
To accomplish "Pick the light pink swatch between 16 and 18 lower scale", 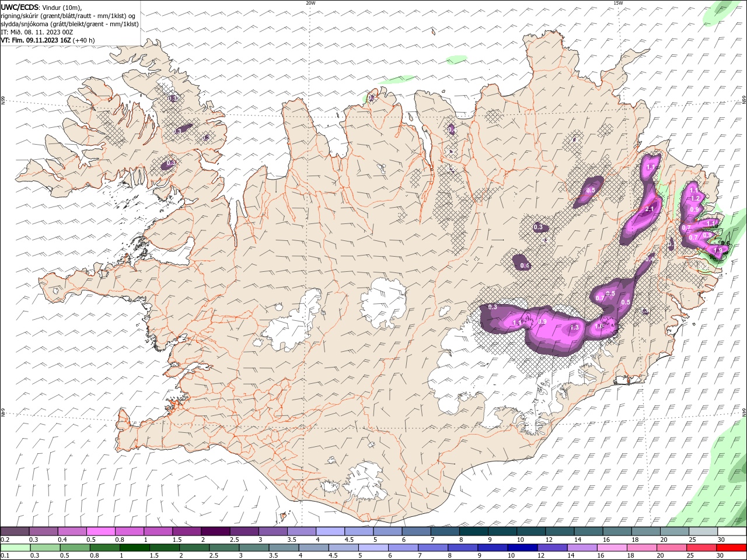I will point(611,548).
